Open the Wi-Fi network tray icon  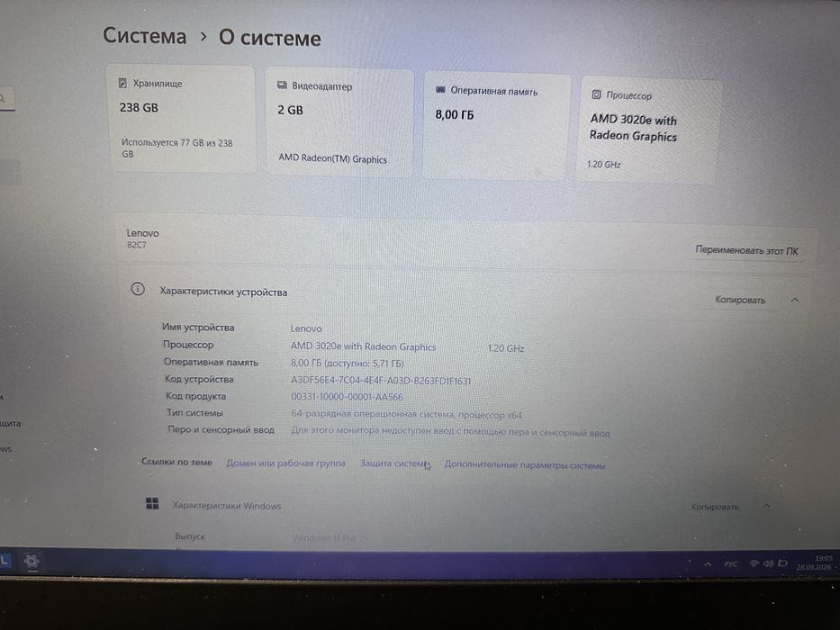754,563
